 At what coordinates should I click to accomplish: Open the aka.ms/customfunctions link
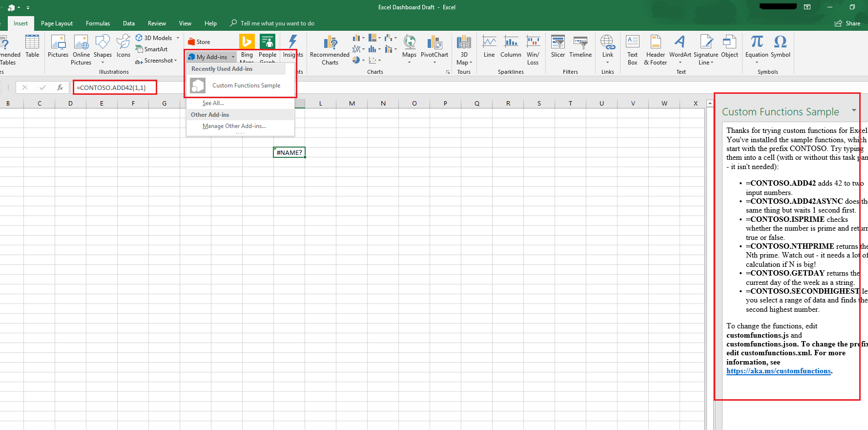(x=778, y=371)
